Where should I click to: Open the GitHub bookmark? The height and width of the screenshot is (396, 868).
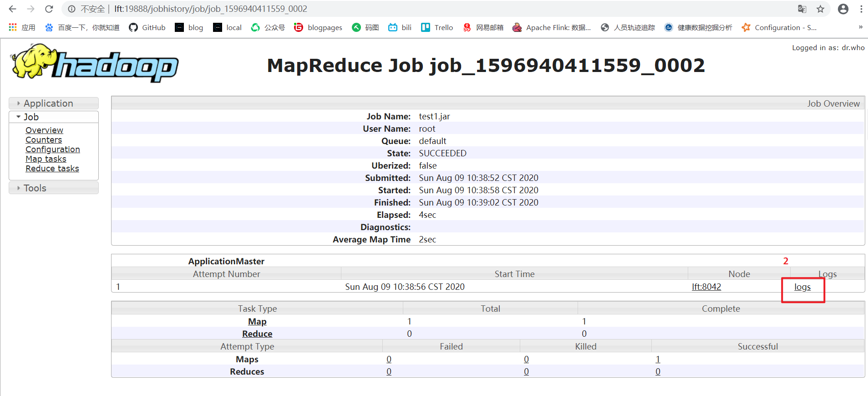click(x=147, y=27)
